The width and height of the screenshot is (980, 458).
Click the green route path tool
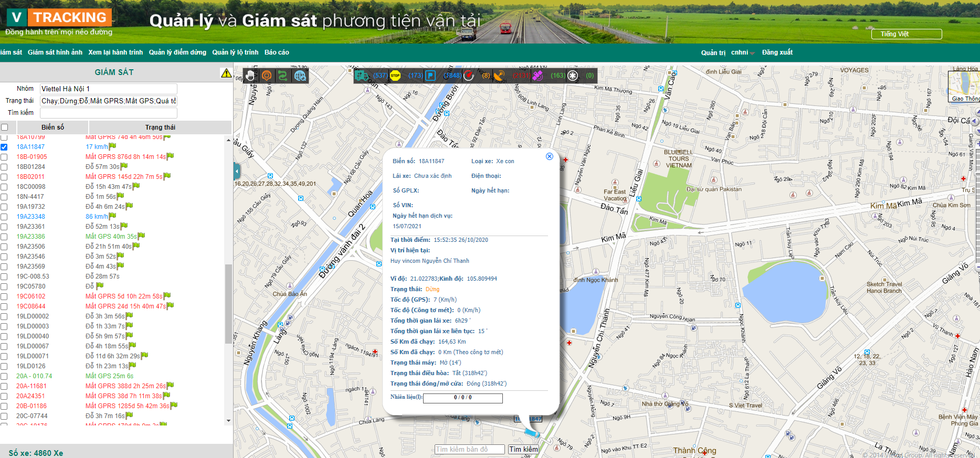283,76
